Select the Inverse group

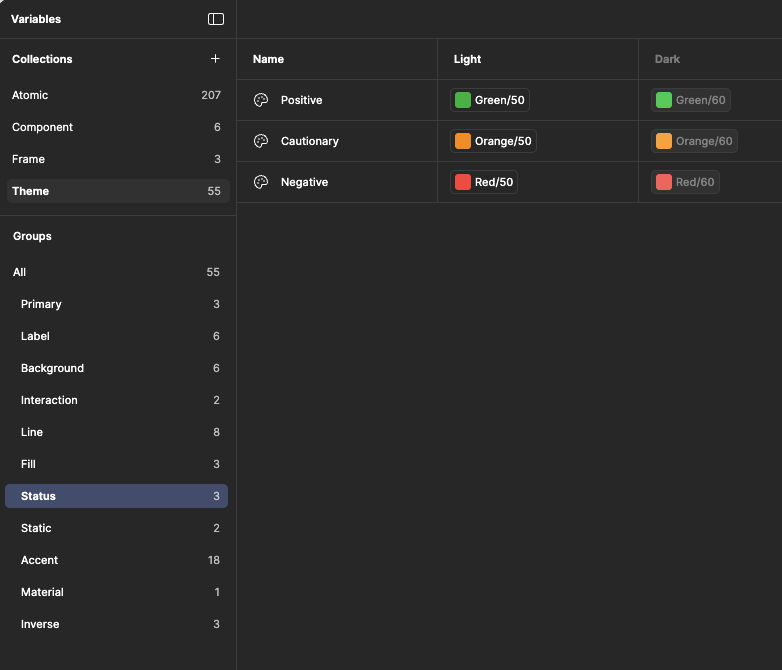pyautogui.click(x=40, y=624)
